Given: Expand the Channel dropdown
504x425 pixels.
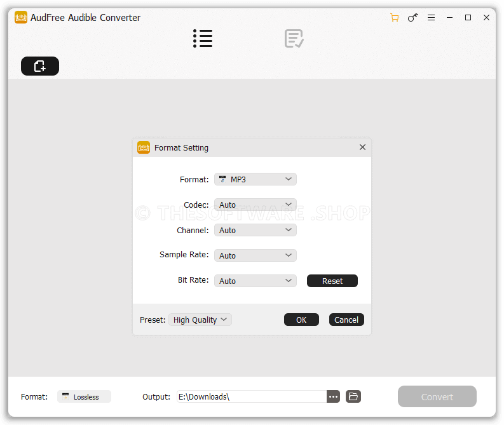Looking at the screenshot, I should (x=255, y=230).
